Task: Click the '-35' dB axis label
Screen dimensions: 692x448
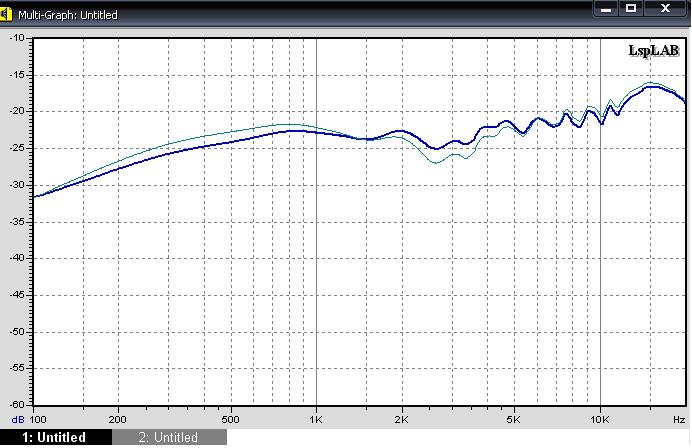Action: (x=18, y=222)
